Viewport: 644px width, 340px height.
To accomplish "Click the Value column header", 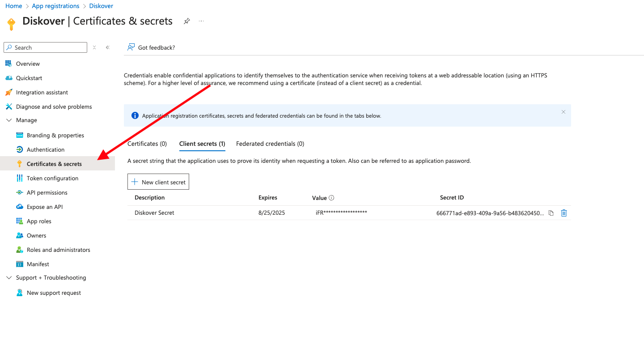I will coord(319,198).
